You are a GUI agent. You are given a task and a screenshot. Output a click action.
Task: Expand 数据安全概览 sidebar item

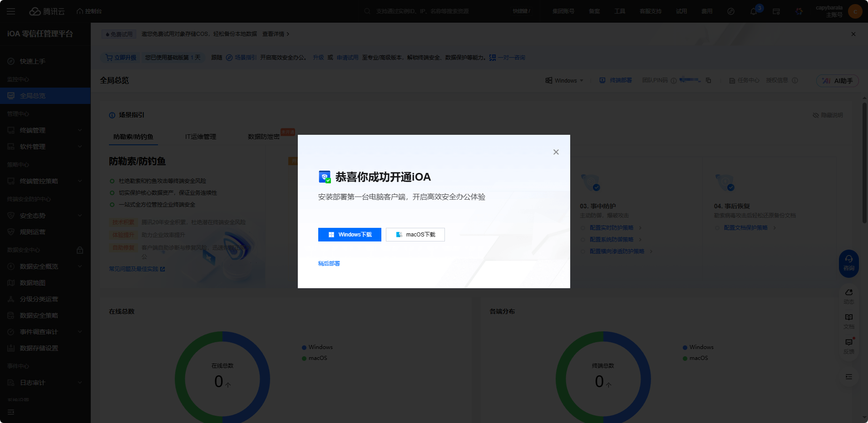coord(45,266)
